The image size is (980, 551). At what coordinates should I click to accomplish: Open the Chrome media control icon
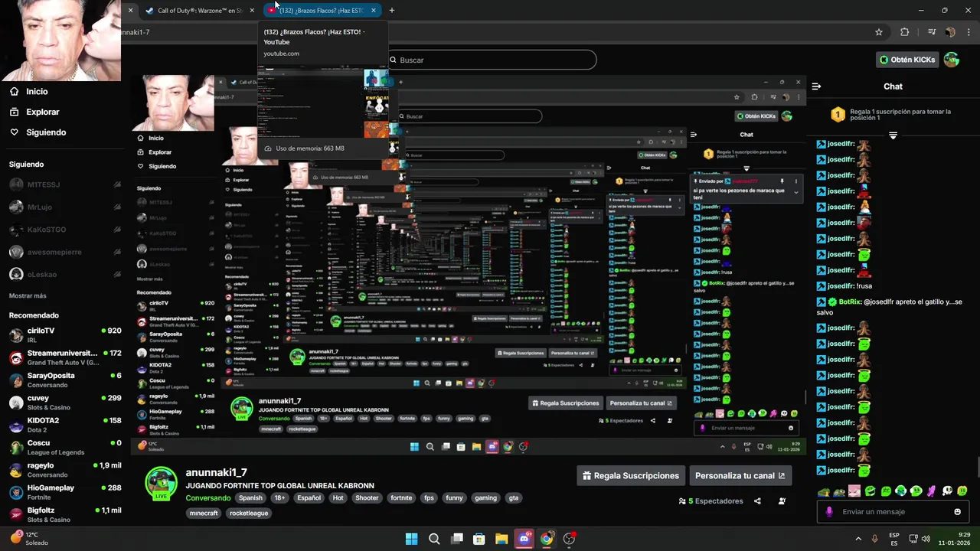(x=932, y=32)
